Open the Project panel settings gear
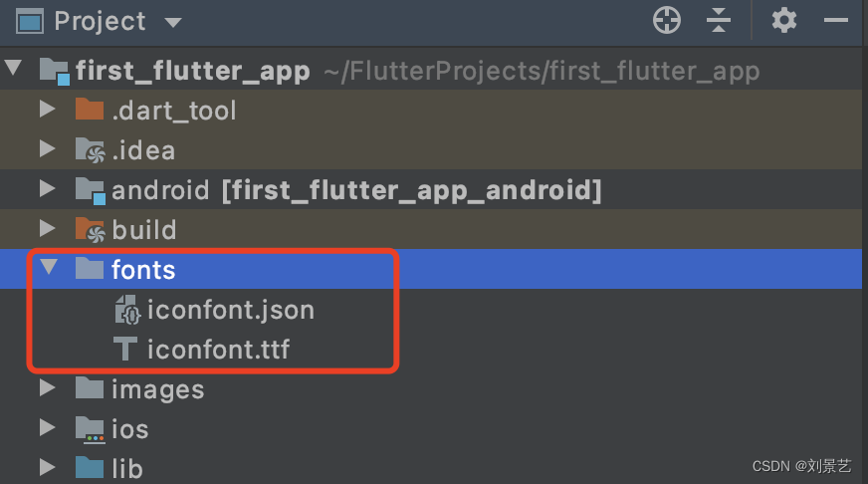The height and width of the screenshot is (484, 868). [784, 21]
